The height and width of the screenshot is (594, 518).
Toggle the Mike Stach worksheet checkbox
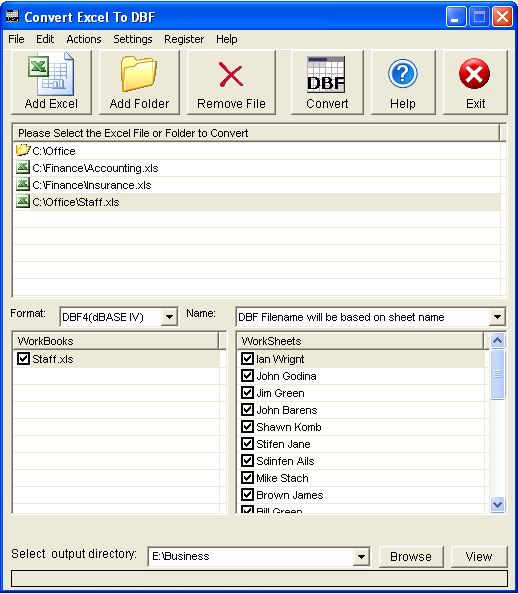(247, 477)
